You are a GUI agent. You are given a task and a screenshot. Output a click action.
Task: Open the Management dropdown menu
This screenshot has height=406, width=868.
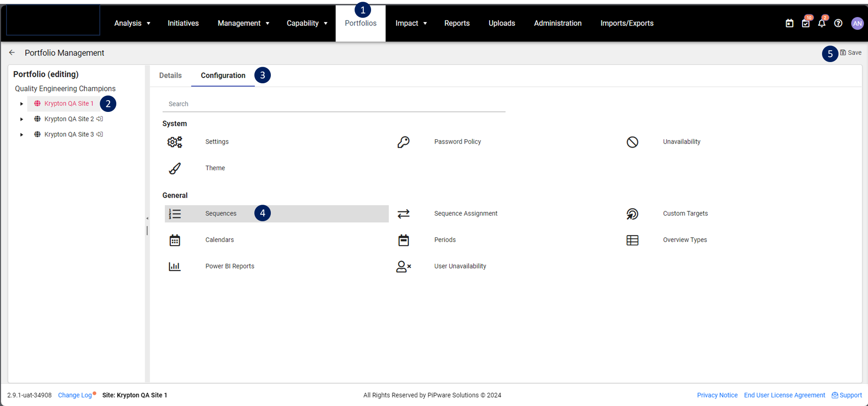(x=243, y=23)
